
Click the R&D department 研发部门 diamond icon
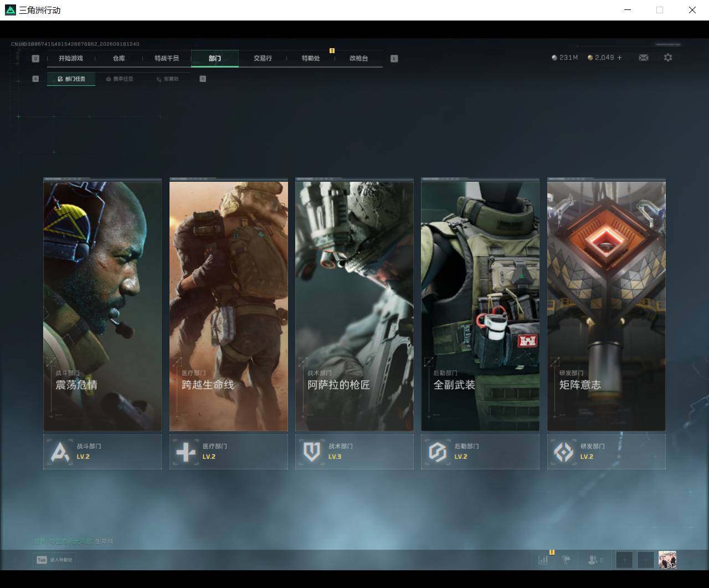pyautogui.click(x=564, y=452)
